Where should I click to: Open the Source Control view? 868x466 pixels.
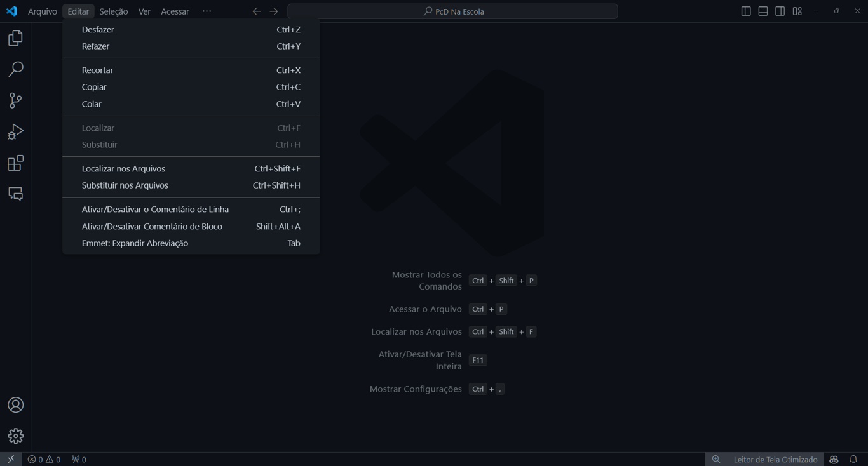15,100
